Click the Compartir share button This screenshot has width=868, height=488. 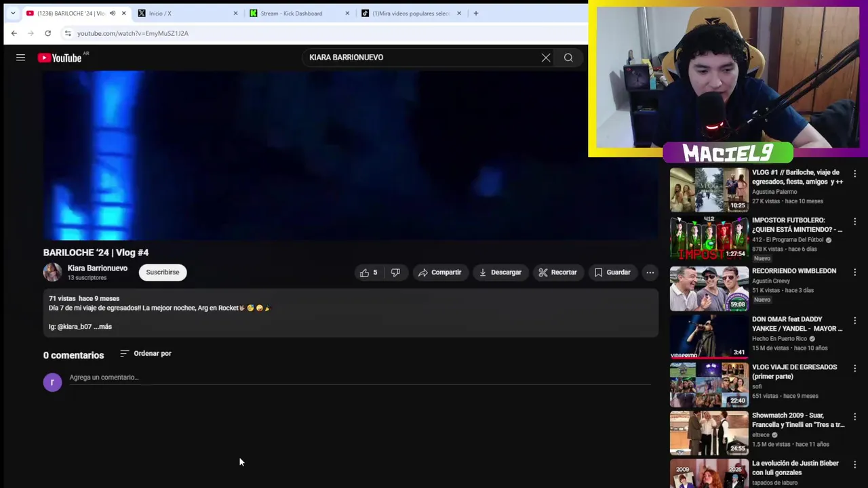click(x=440, y=272)
